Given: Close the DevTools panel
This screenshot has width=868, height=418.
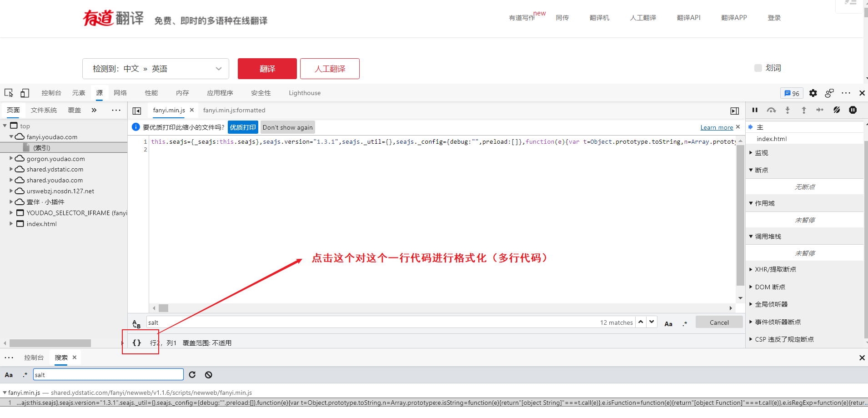Looking at the screenshot, I should pyautogui.click(x=862, y=93).
